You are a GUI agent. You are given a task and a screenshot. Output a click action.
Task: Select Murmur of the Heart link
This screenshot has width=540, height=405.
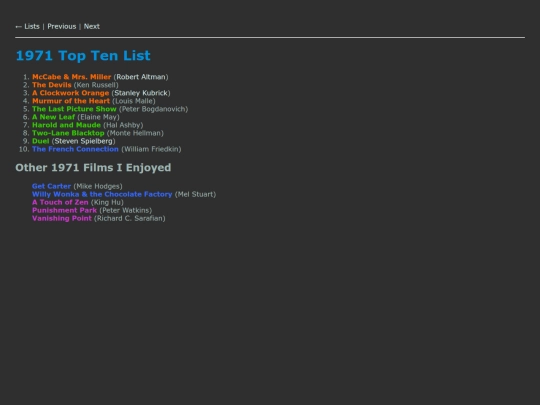tap(71, 101)
